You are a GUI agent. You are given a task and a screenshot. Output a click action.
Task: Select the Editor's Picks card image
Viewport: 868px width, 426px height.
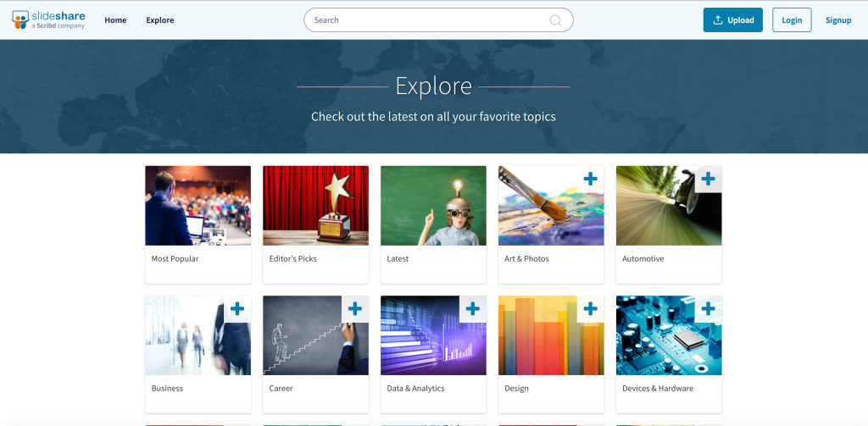pyautogui.click(x=315, y=206)
